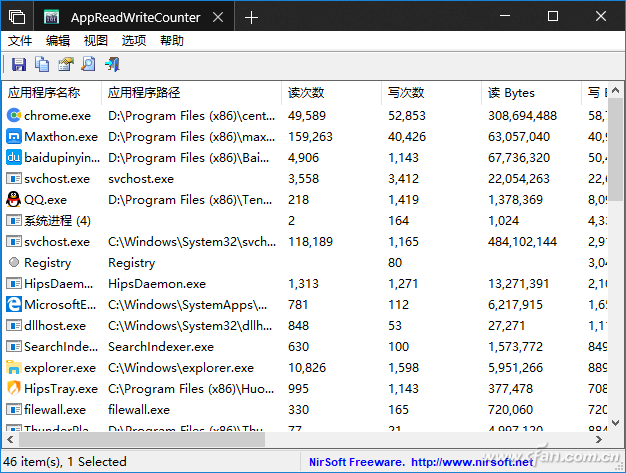626x473 pixels.
Task: Click the QQ.exe penguin icon
Action: coord(14,199)
